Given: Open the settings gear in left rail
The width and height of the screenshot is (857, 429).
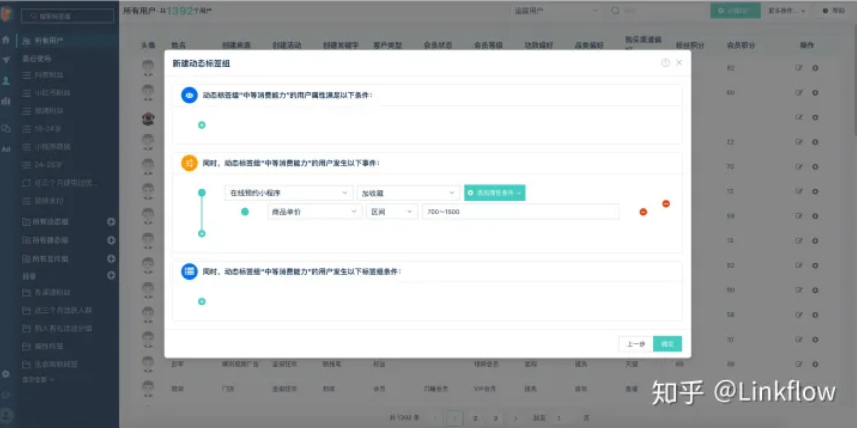Looking at the screenshot, I should (6, 374).
